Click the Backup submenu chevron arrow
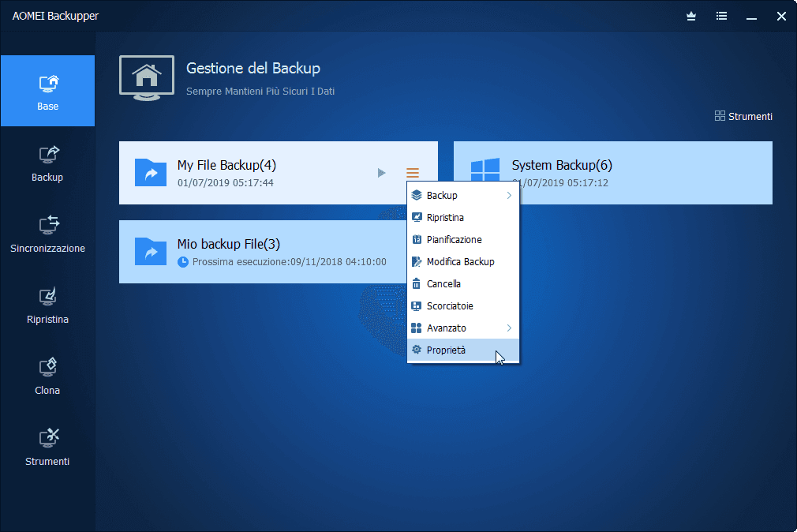This screenshot has height=532, width=797. pyautogui.click(x=509, y=195)
